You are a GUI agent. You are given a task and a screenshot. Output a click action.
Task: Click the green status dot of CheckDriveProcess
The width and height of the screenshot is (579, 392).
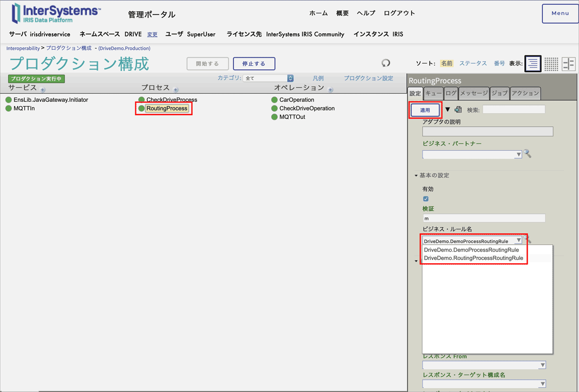tap(142, 100)
